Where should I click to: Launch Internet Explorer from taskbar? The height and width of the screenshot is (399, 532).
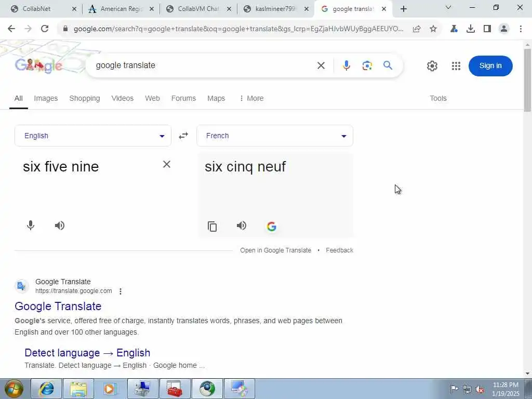tap(46, 389)
